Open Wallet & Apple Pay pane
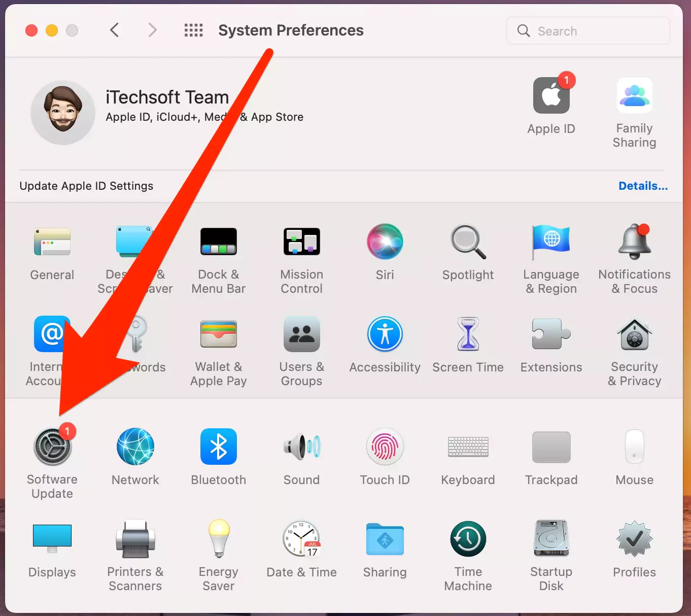Image resolution: width=691 pixels, height=616 pixels. (218, 335)
